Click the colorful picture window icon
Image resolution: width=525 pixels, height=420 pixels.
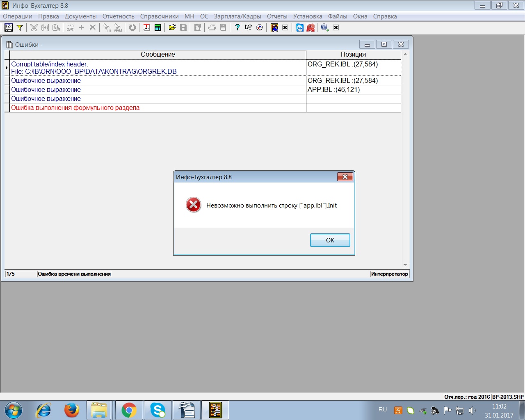(x=274, y=27)
